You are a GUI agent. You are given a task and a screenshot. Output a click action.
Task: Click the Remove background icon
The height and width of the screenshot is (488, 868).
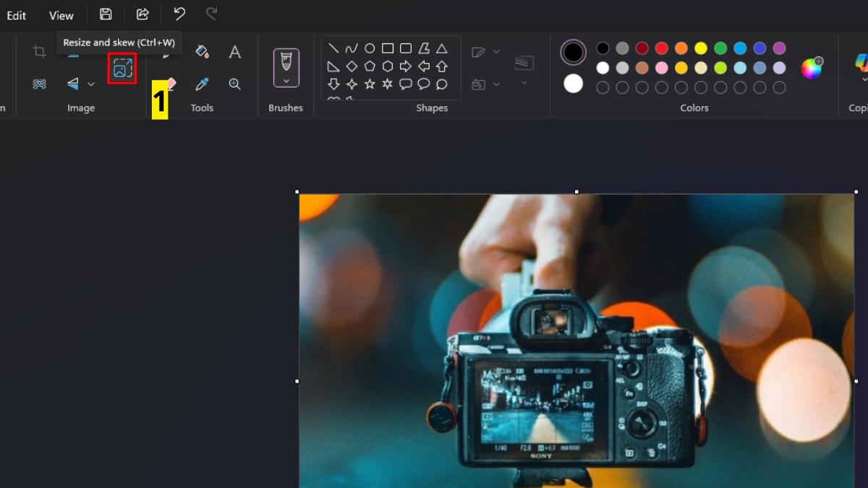40,84
